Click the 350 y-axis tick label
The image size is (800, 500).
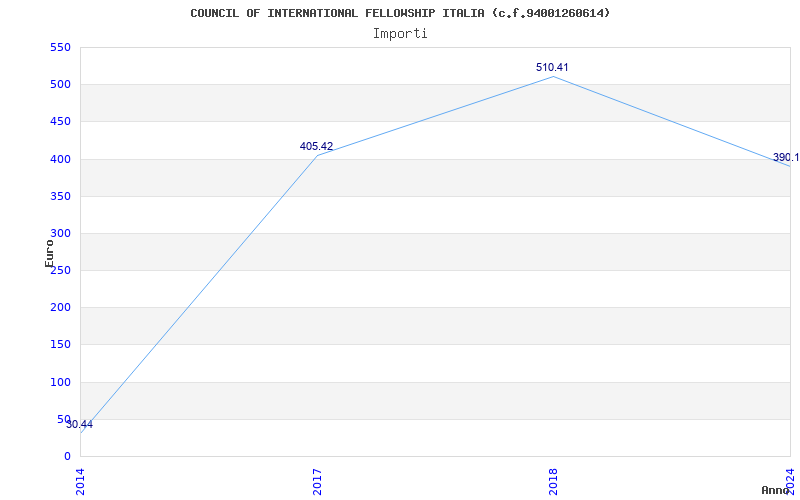tap(60, 196)
